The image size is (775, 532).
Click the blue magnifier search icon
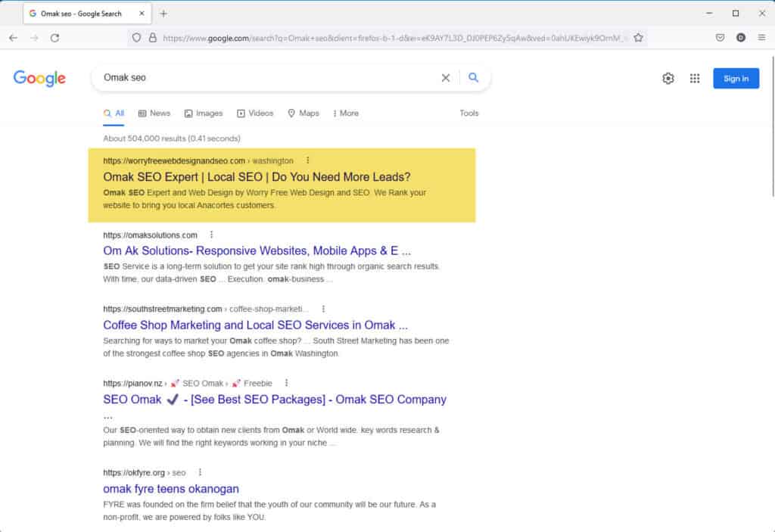pos(473,78)
